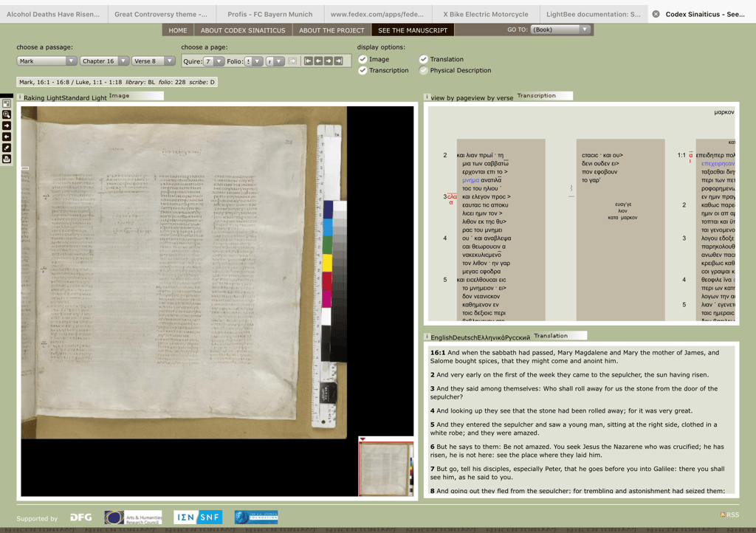Select the pencil annotate tool
The height and width of the screenshot is (533, 756).
6,148
